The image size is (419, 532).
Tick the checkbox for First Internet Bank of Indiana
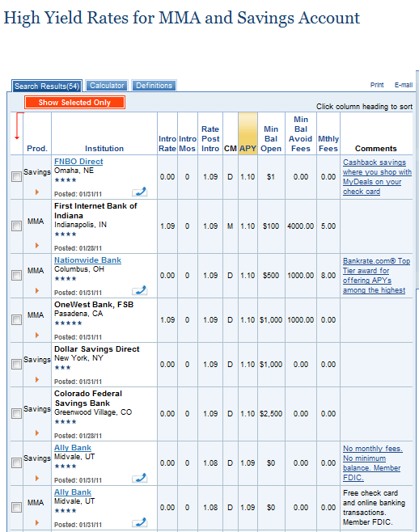[17, 226]
